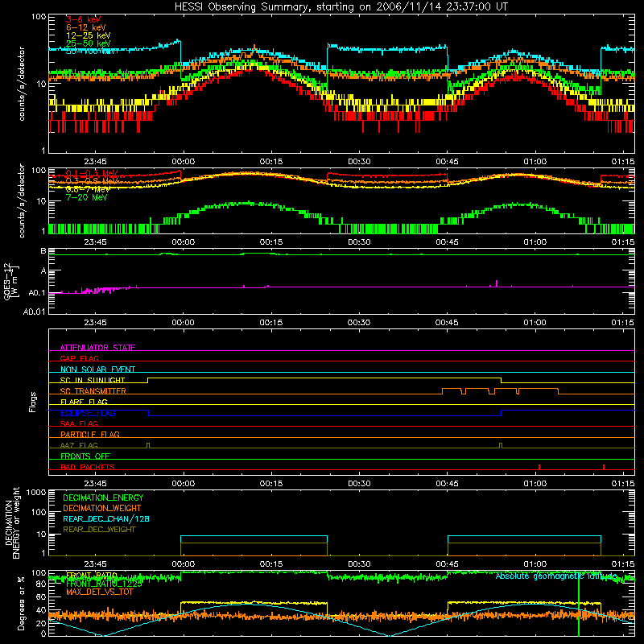Click the blue ECLIPSE_FLAG label
The width and height of the screenshot is (644, 644).
(x=89, y=413)
